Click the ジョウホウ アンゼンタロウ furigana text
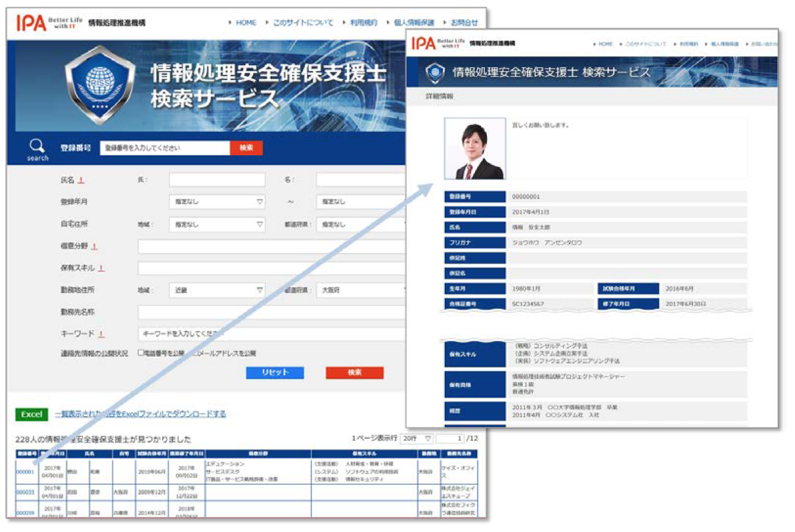 pyautogui.click(x=547, y=242)
